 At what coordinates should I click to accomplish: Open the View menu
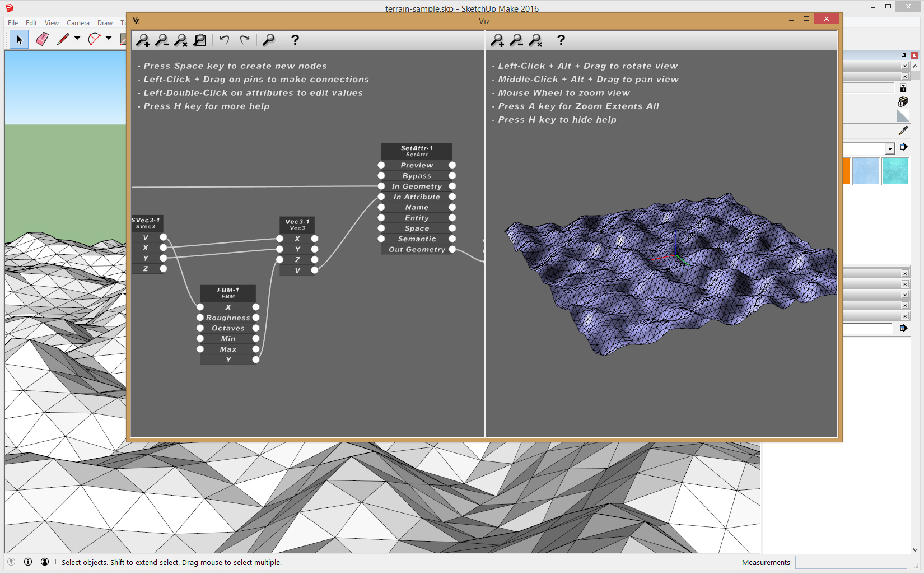click(52, 23)
